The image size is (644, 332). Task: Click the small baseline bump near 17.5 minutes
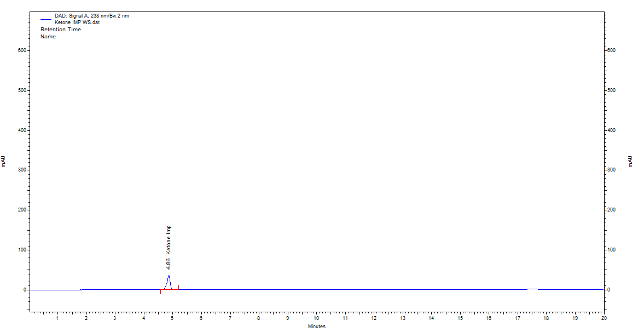coord(532,289)
